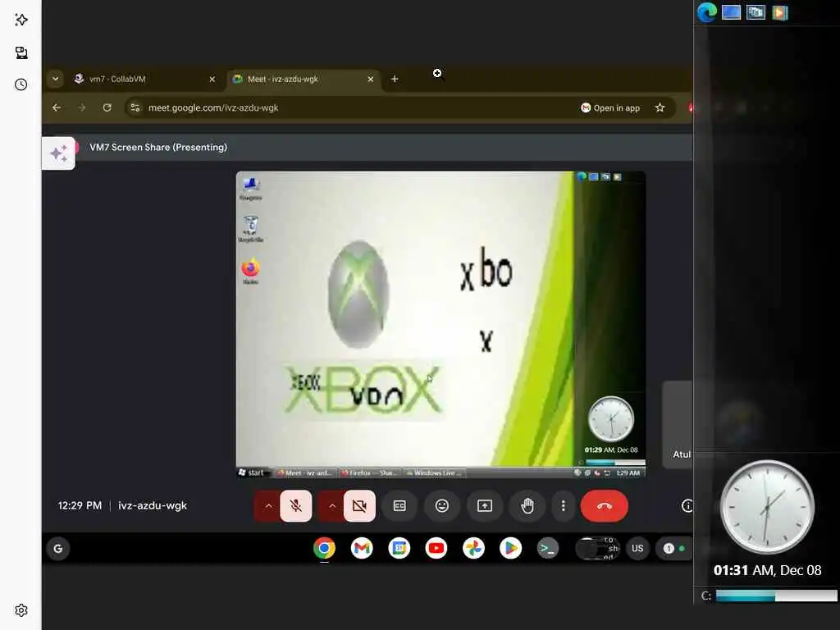Open Play Store from the shelf

(x=510, y=549)
